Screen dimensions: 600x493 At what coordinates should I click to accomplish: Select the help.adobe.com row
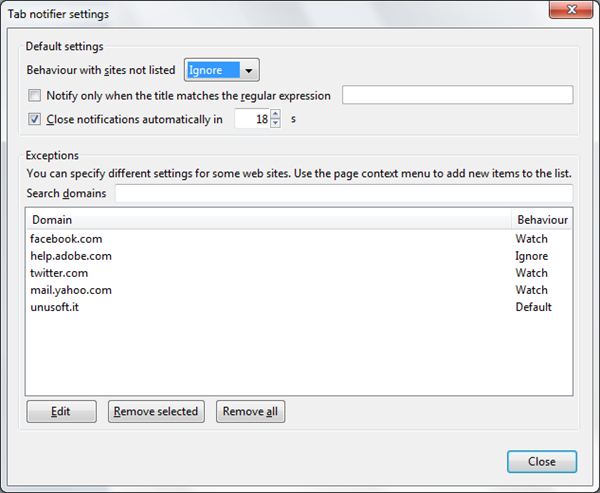(71, 256)
